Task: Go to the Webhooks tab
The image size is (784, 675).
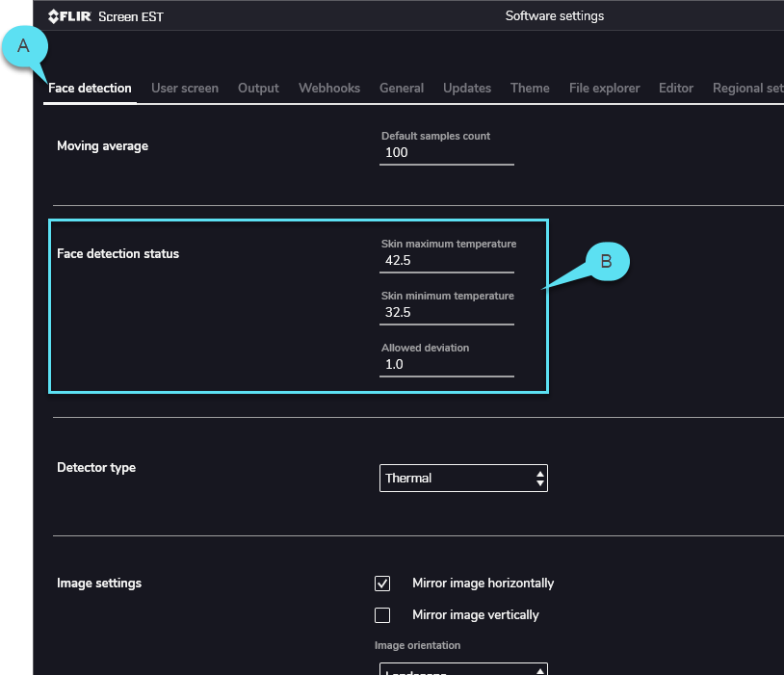Action: (329, 88)
